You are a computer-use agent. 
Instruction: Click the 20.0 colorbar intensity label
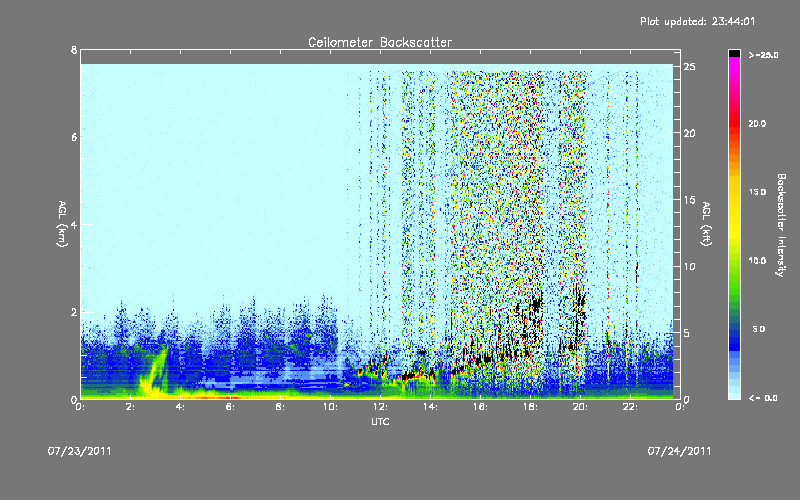[x=757, y=123]
